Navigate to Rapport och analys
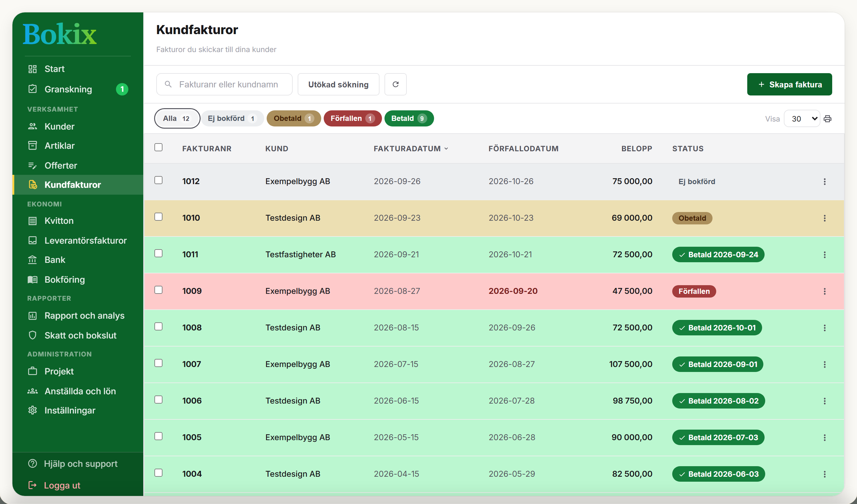Screen dimensions: 857x504 [78, 316]
